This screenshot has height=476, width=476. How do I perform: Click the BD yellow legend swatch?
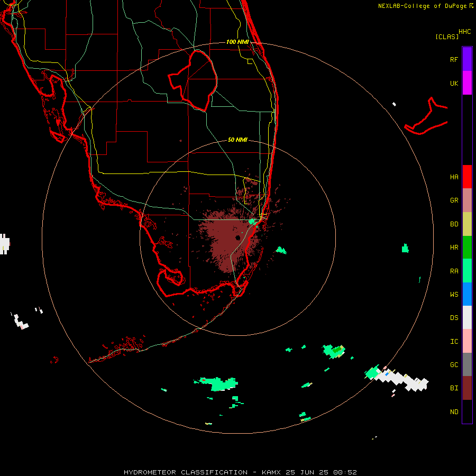coord(467,224)
